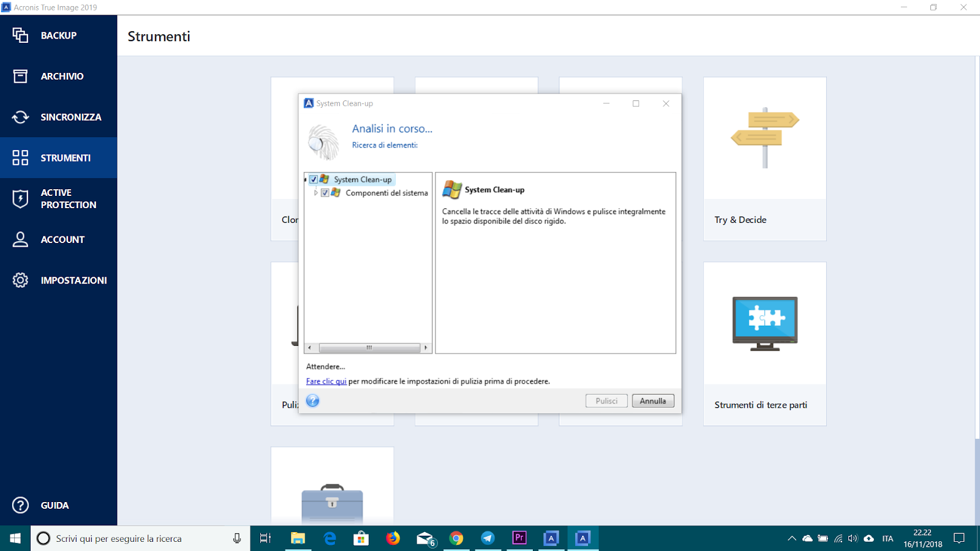This screenshot has width=980, height=551.
Task: Launch Microsoft Edge from taskbar
Action: (x=330, y=538)
